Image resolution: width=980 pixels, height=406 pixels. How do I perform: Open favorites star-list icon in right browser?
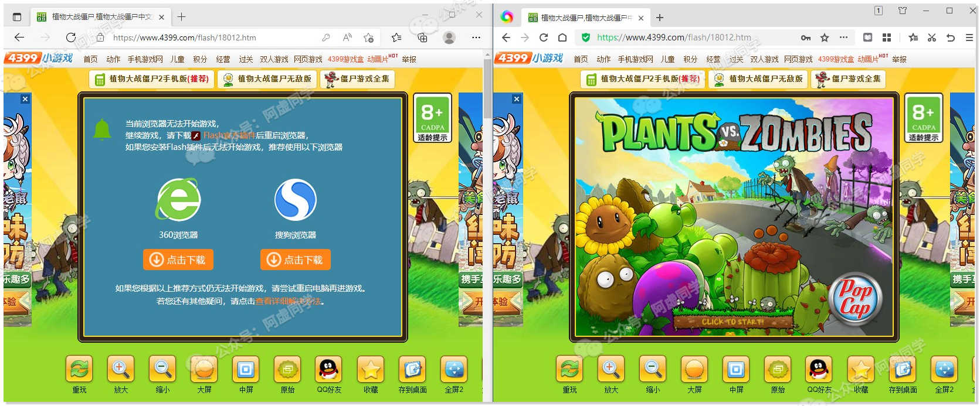[x=913, y=37]
